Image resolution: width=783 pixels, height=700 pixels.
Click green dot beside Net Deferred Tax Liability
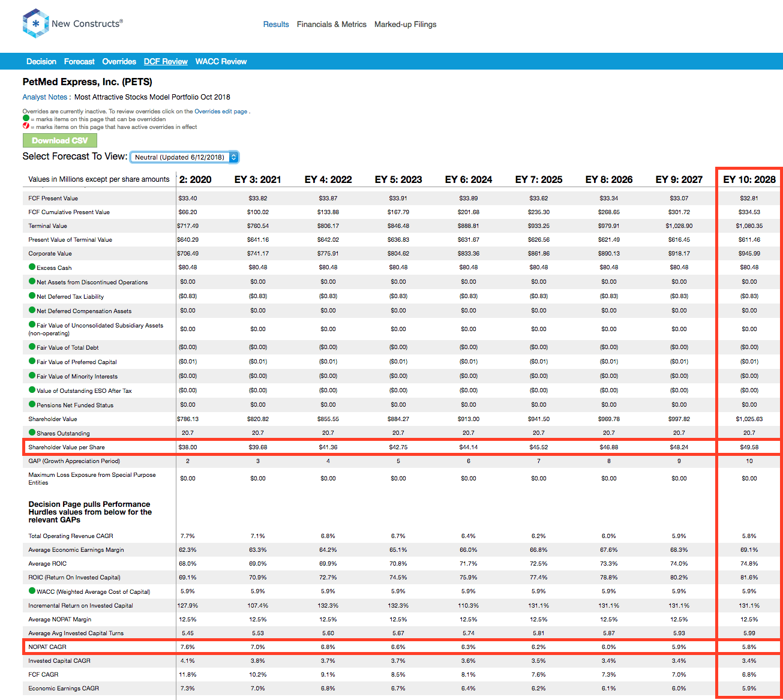tap(32, 296)
